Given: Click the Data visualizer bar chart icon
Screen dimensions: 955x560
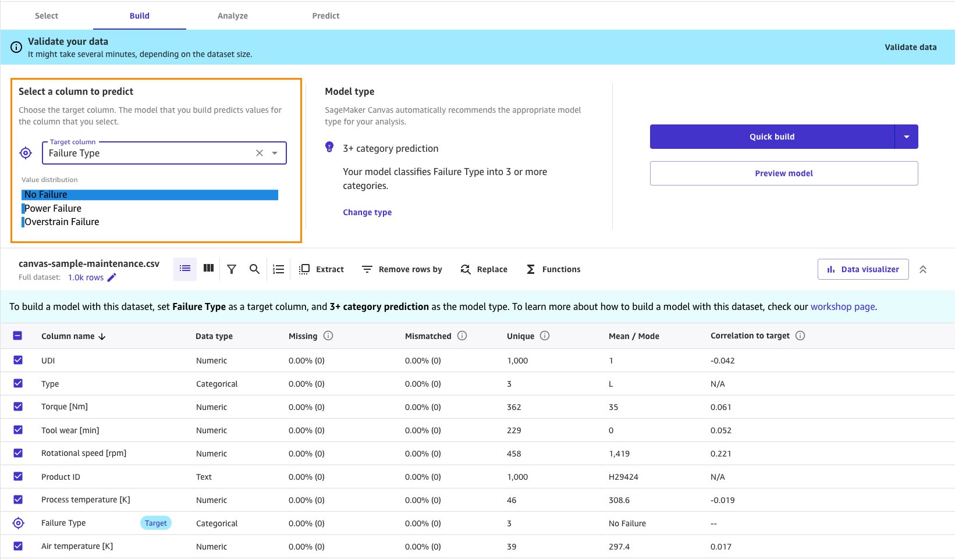Looking at the screenshot, I should (831, 269).
